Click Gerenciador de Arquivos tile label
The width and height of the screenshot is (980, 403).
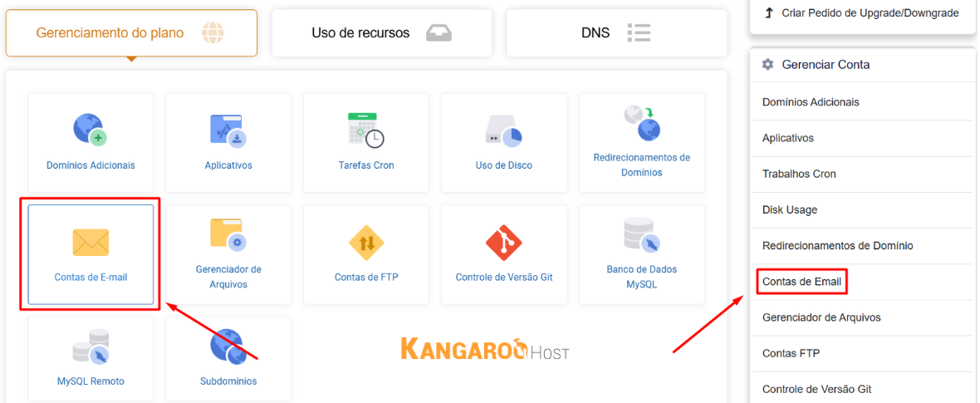coord(228,277)
